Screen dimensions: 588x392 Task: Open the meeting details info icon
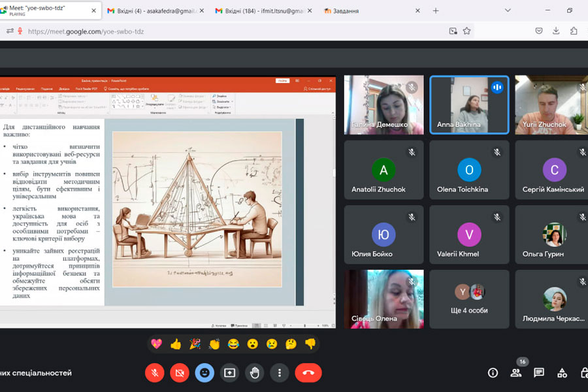(493, 372)
